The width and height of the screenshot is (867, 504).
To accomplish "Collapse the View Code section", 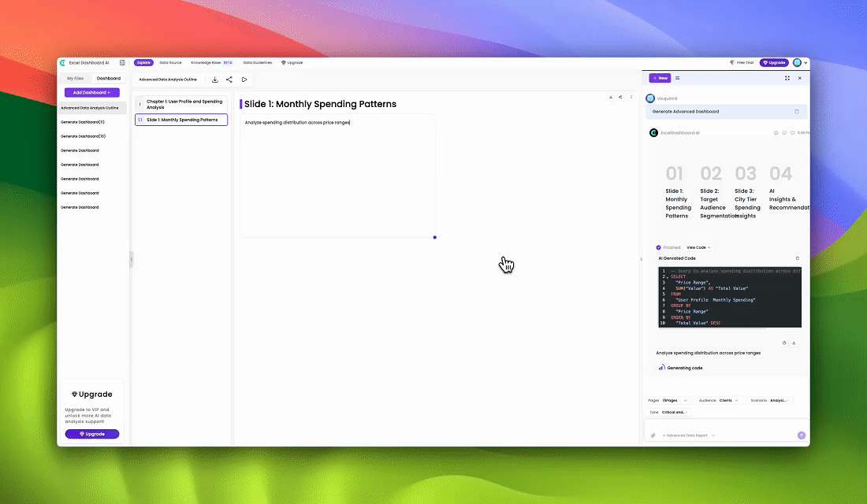I will coord(698,247).
